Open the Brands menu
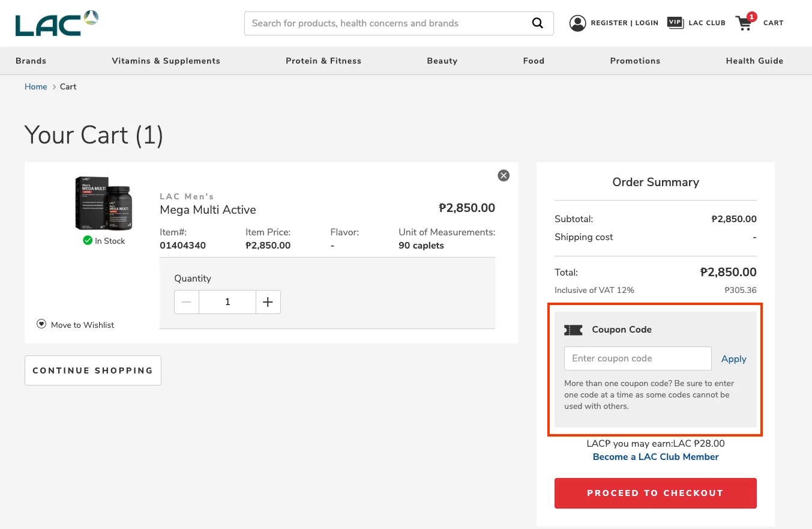The image size is (812, 529). click(x=31, y=61)
